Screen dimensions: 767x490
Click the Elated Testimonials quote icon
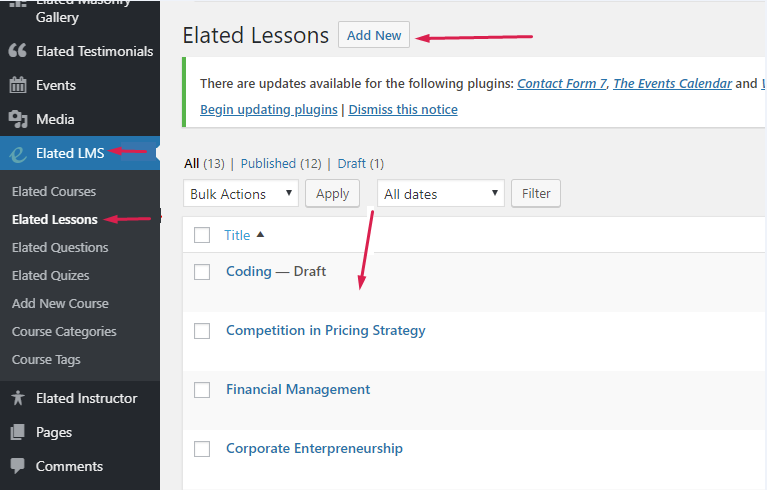point(17,51)
